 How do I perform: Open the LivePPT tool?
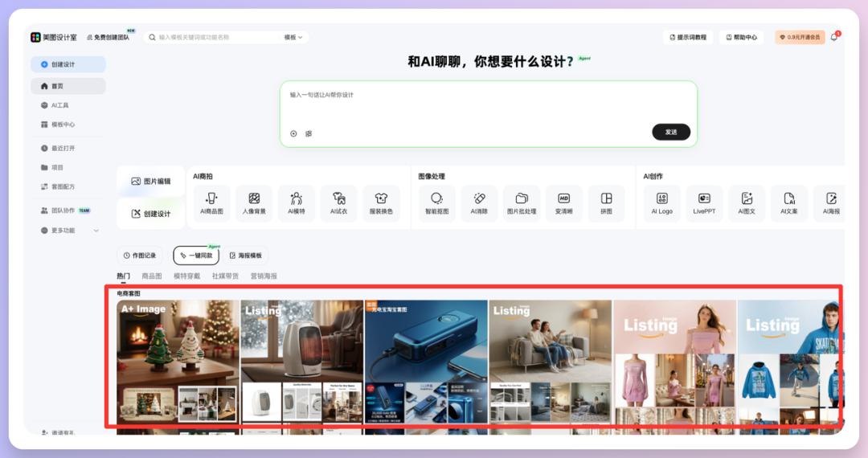(x=704, y=202)
